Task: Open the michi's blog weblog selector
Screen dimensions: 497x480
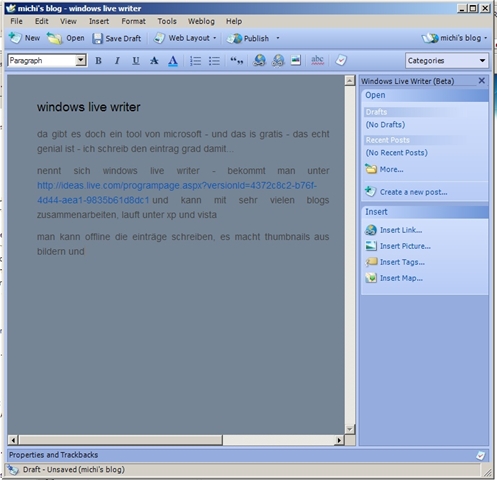Action: [x=455, y=38]
